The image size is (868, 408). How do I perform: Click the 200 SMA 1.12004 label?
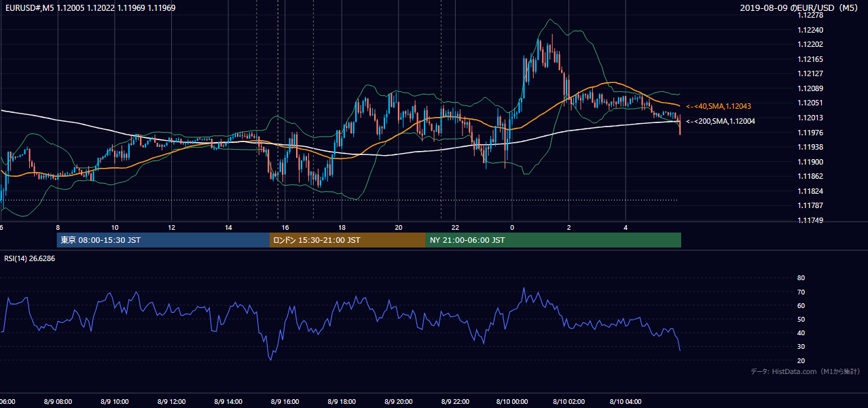coord(720,121)
